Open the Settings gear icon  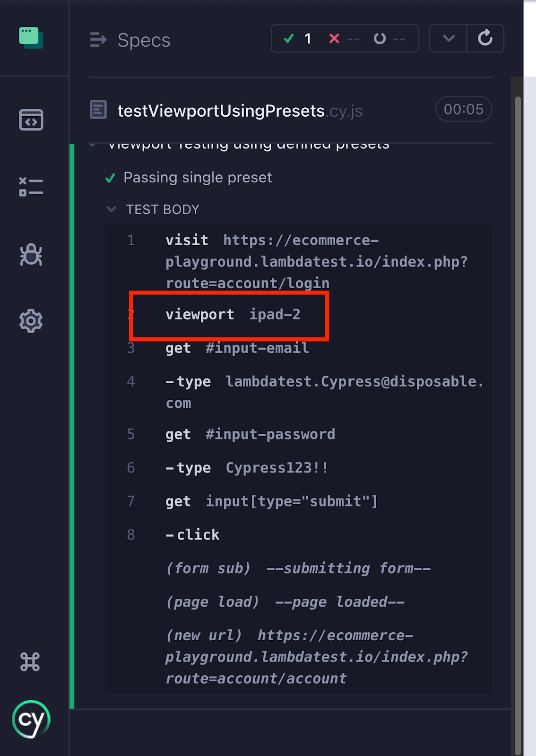(x=31, y=321)
